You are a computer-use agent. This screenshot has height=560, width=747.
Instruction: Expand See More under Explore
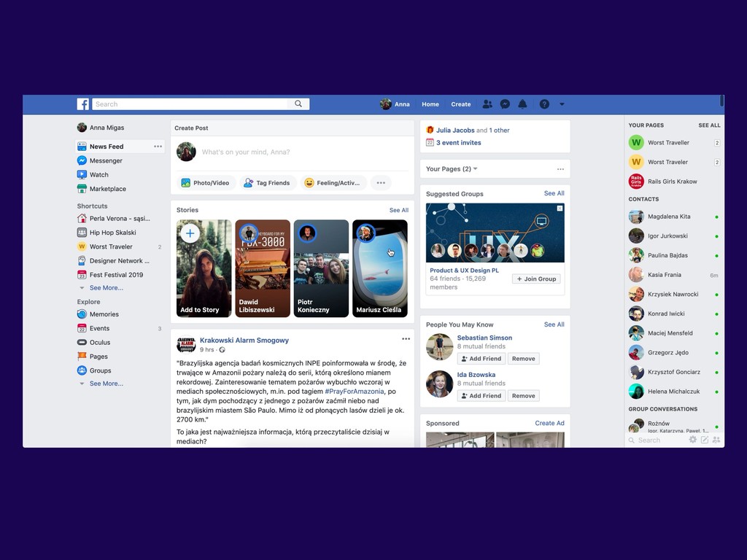tap(107, 384)
